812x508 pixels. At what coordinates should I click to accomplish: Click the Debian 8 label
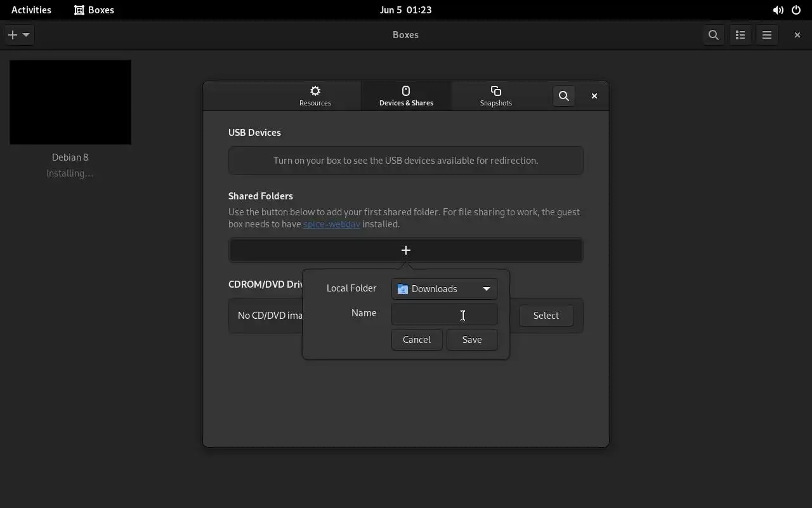[x=70, y=157]
